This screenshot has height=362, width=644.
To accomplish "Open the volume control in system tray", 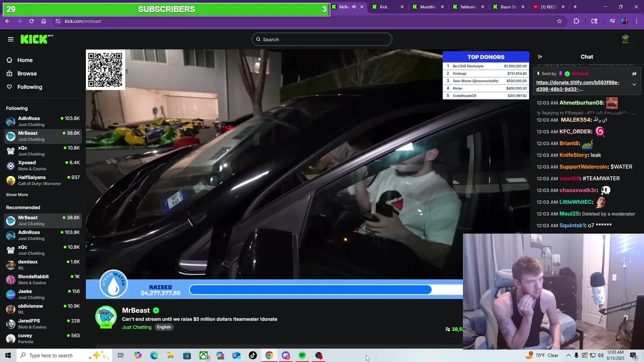I will click(600, 355).
